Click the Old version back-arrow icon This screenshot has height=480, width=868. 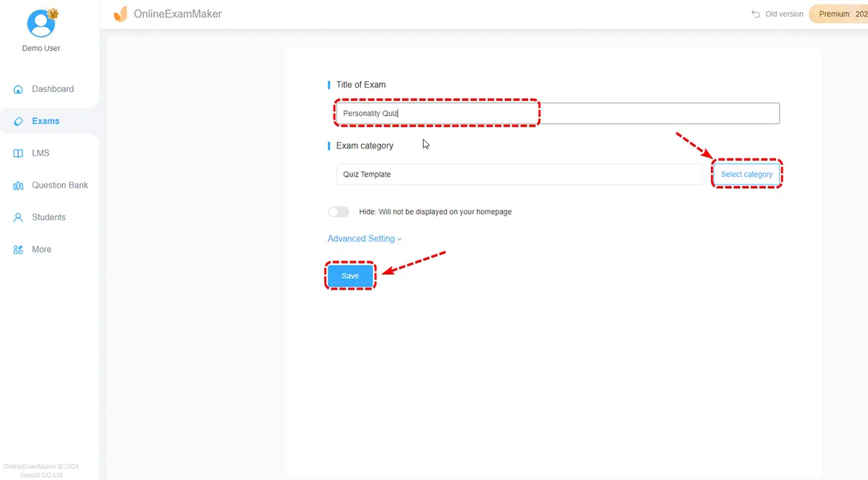click(x=756, y=14)
